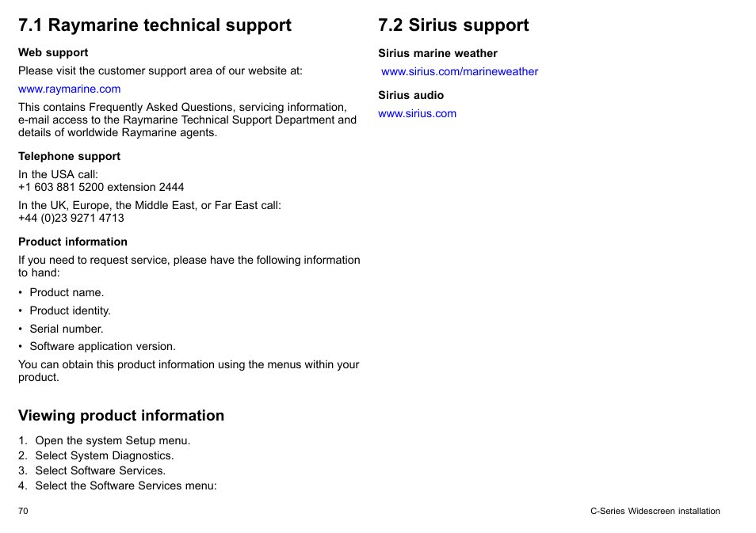The width and height of the screenshot is (756, 533).
Task: Select the Telephone support subheading
Action: (70, 156)
